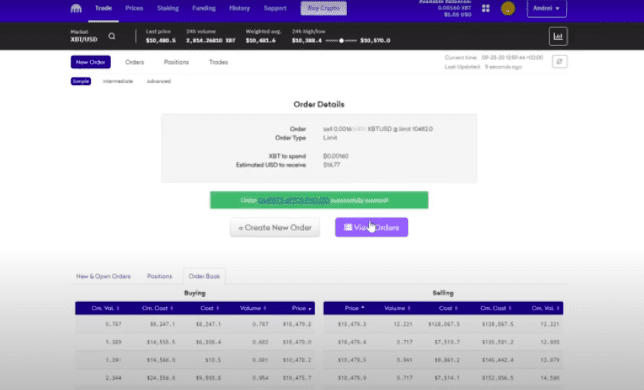The height and width of the screenshot is (390, 644).
Task: Open the apps grid icon
Action: [x=485, y=8]
